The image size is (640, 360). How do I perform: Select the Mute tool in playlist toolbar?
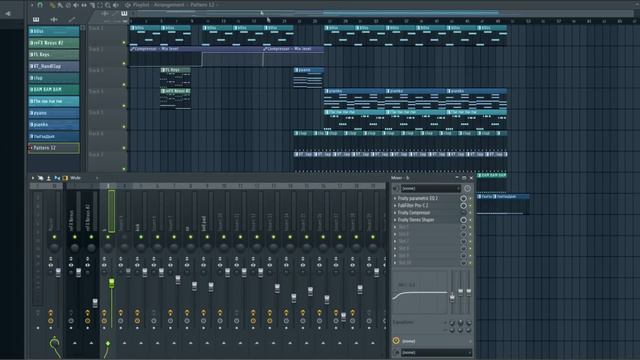point(76,5)
